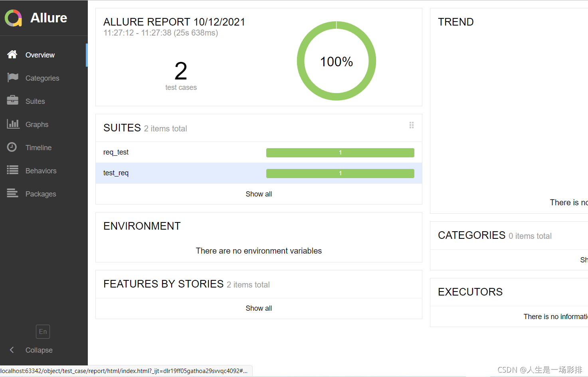Screen dimensions: 588x377
Task: Click the Allure logo icon
Action: click(13, 18)
